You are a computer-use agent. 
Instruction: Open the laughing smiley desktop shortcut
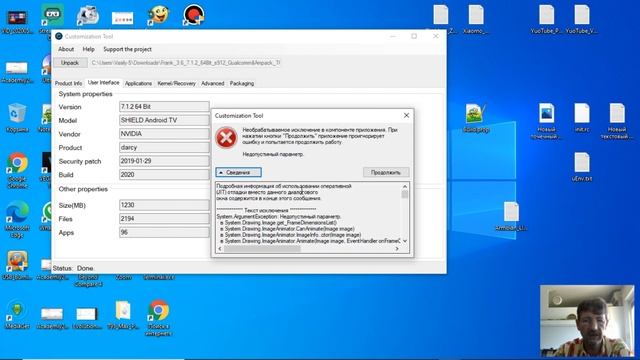click(158, 16)
